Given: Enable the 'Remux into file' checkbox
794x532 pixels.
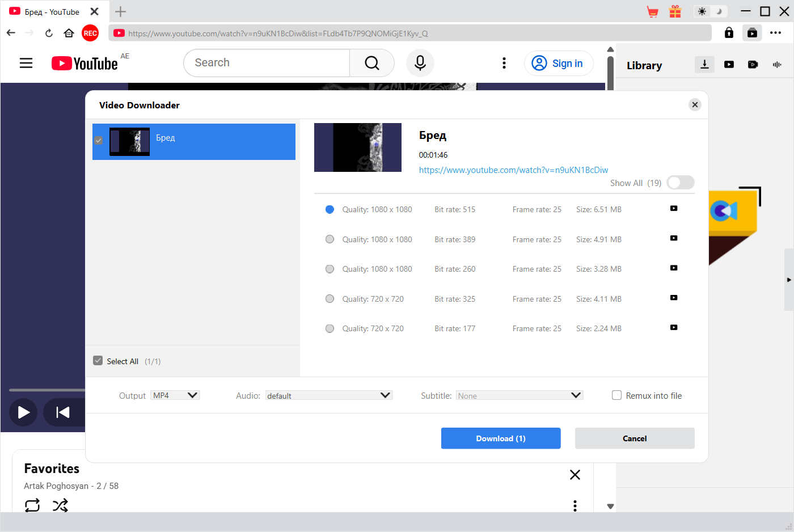Looking at the screenshot, I should click(616, 395).
